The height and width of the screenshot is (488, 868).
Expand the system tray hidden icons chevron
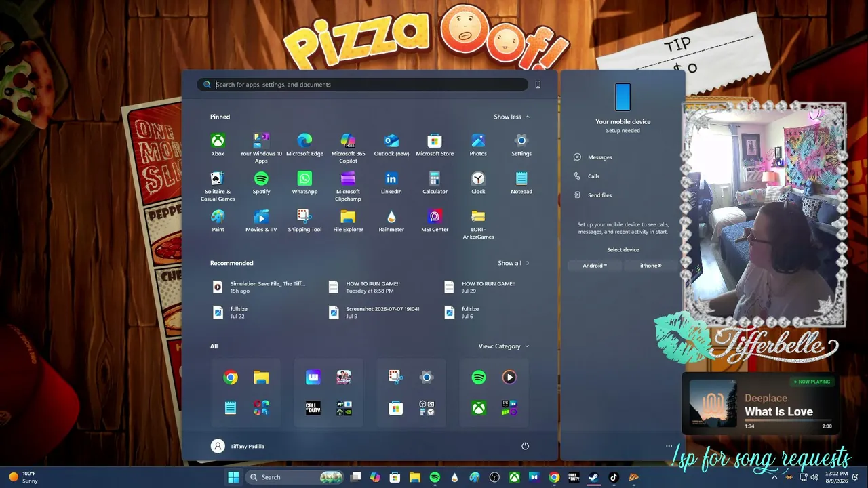(774, 477)
